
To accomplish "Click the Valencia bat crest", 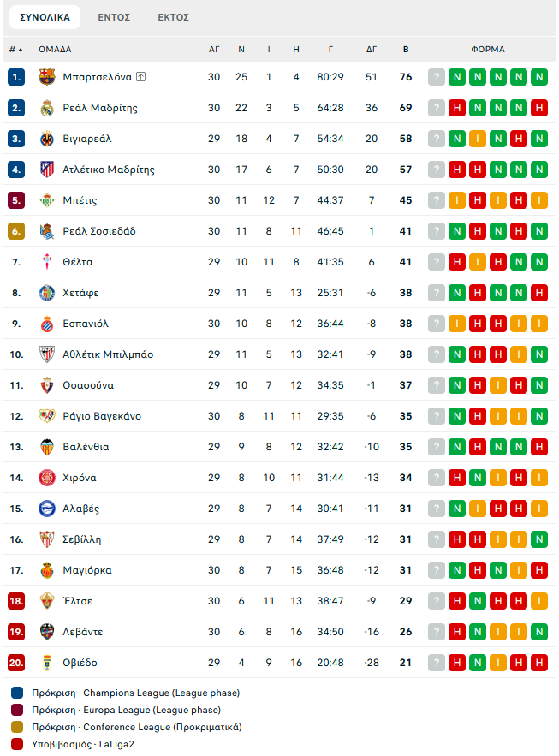I will (47, 447).
